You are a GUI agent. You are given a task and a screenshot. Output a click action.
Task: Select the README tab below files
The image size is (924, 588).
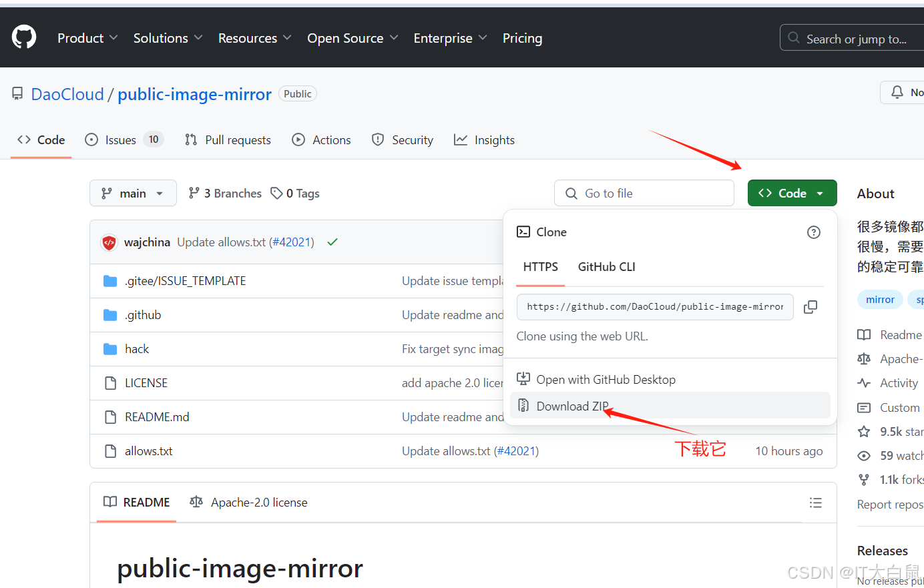(x=137, y=502)
